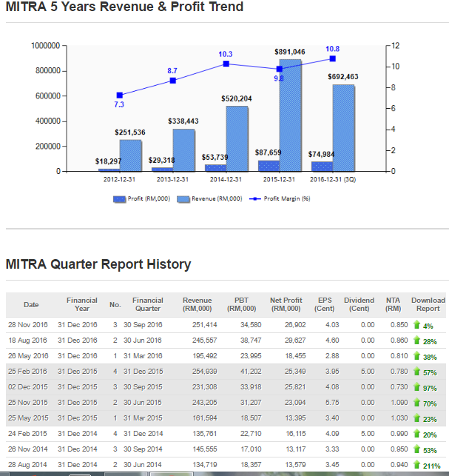
Task: Click the 2014-12-31 revenue bar labeled $520,204
Action: [237, 138]
